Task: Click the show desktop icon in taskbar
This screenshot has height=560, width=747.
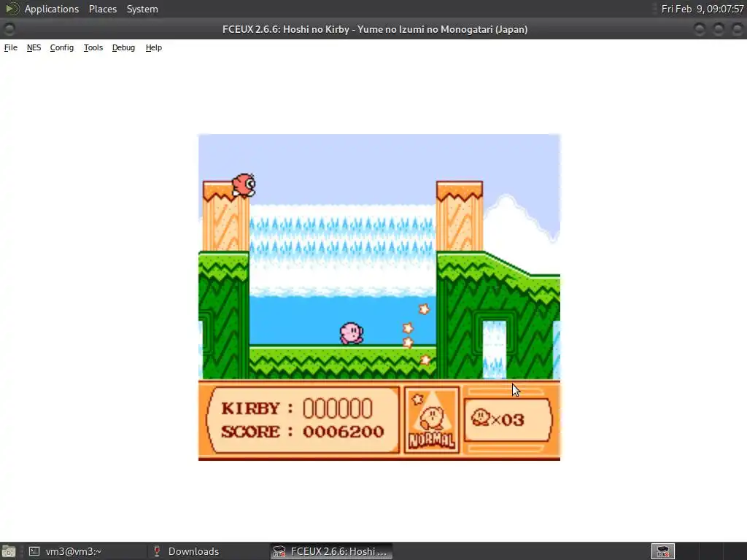Action: pyautogui.click(x=9, y=552)
